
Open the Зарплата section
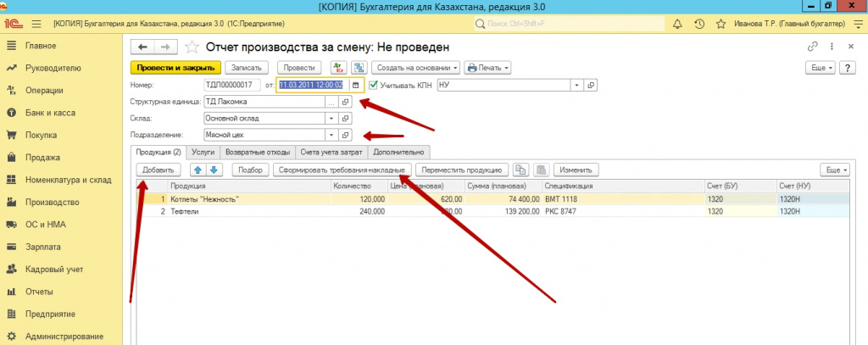tap(43, 247)
